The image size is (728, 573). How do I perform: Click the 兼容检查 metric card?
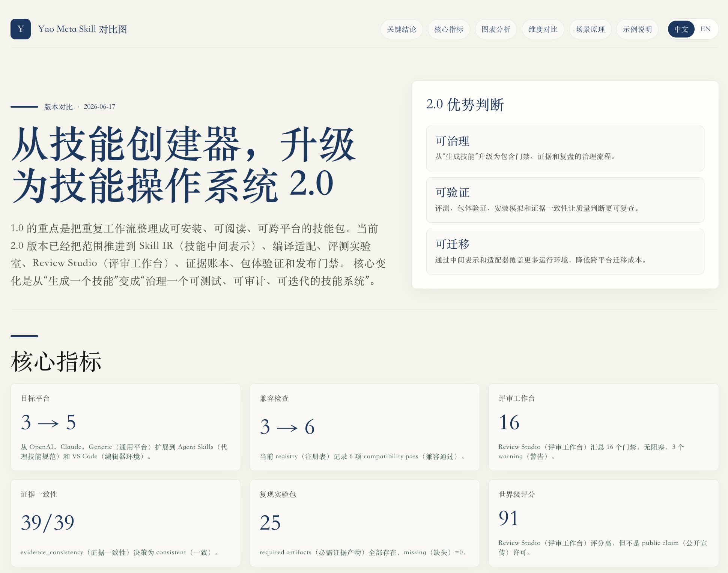(x=365, y=427)
